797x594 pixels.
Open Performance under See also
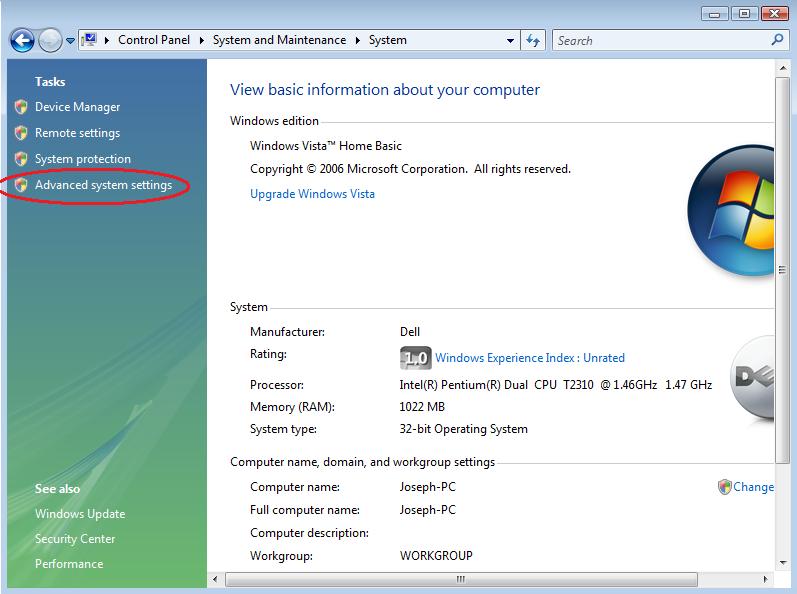[69, 564]
